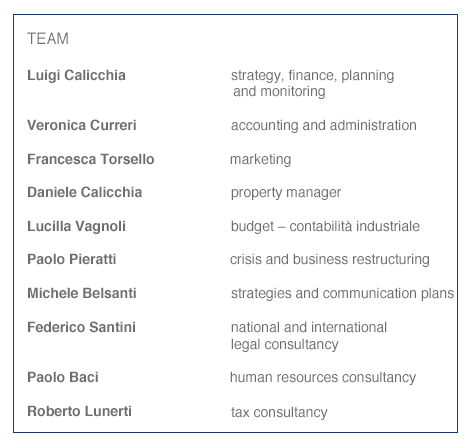Click Veronica Curreri's name
The image size is (471, 445).
point(82,125)
